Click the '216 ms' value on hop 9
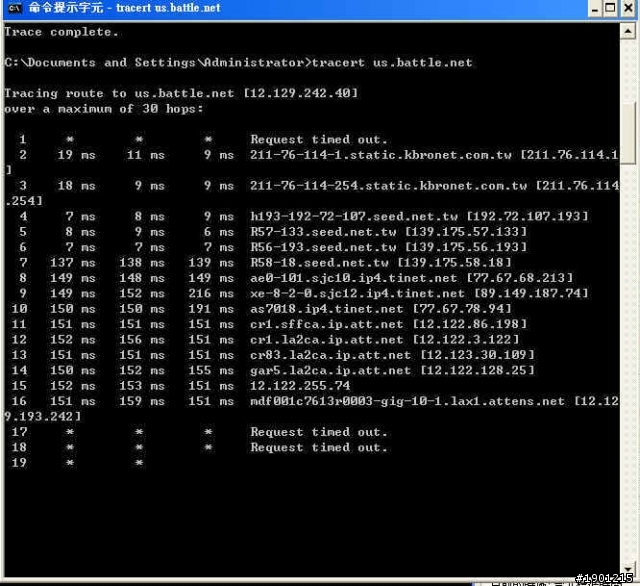Viewport: 640px width, 586px height. (211, 293)
